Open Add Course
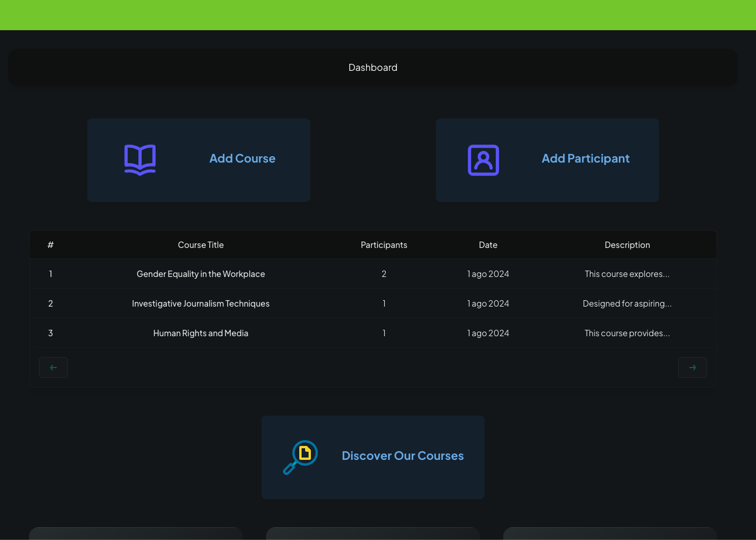 point(198,160)
